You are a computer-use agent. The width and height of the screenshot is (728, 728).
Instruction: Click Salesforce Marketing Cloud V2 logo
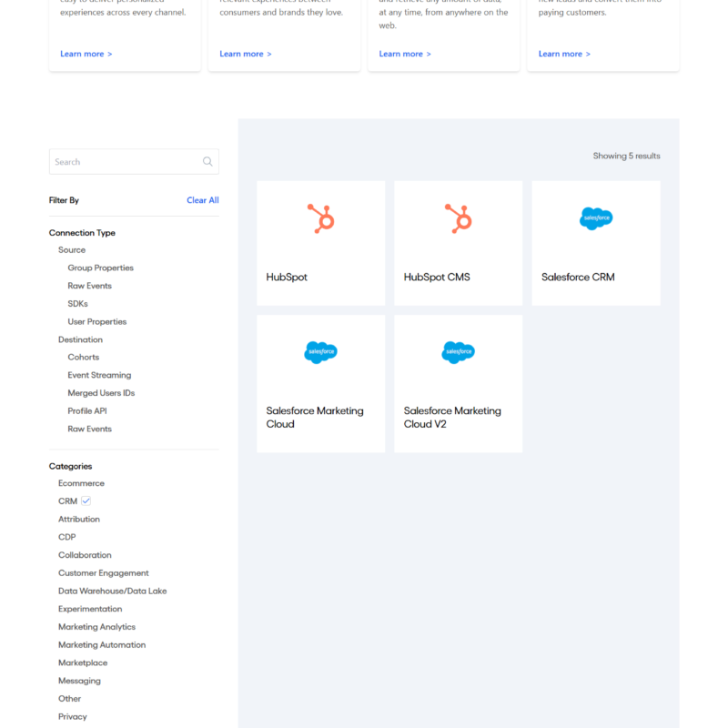click(458, 352)
